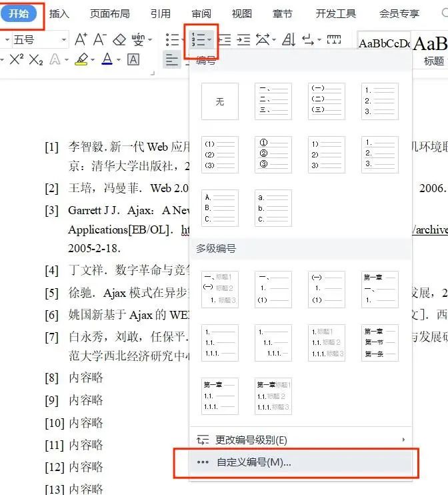Image resolution: width=448 pixels, height=495 pixels.
Task: Decrease paragraph indent
Action: pos(224,40)
